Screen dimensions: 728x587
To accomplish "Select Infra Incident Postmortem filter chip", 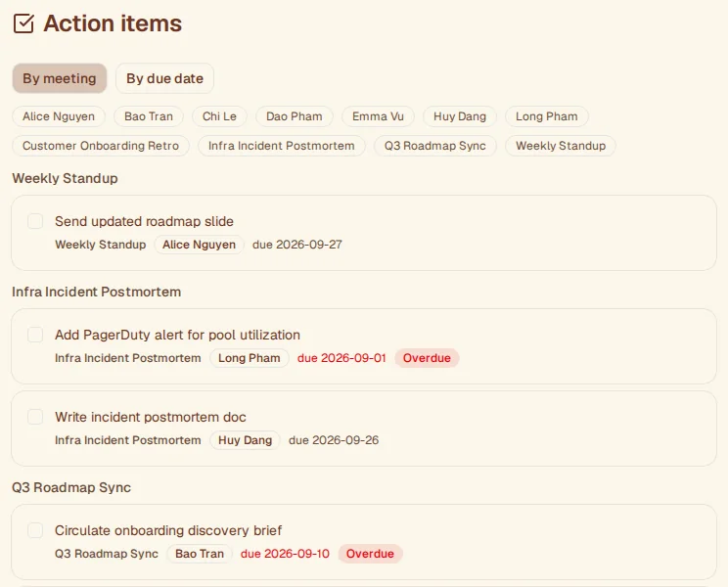I will [282, 146].
